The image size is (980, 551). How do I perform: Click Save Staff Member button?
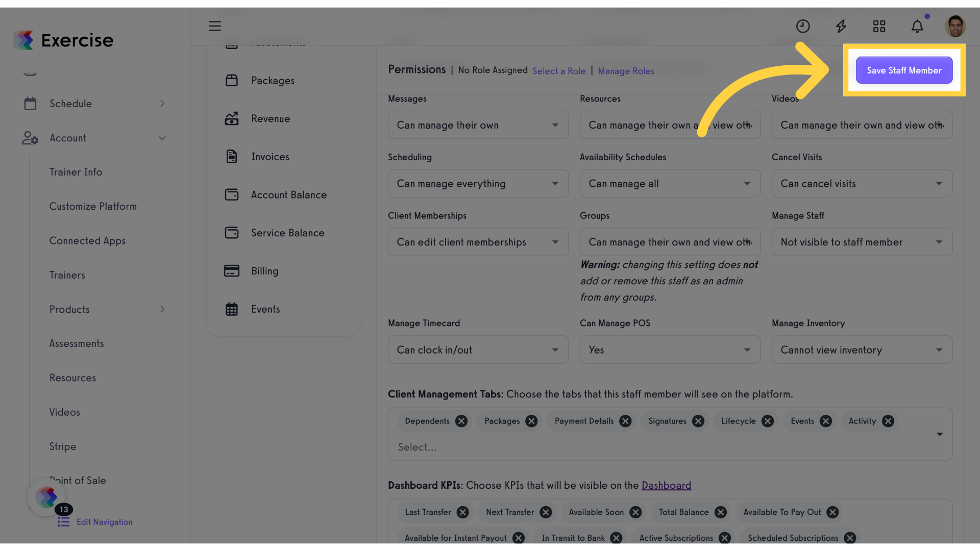(904, 70)
